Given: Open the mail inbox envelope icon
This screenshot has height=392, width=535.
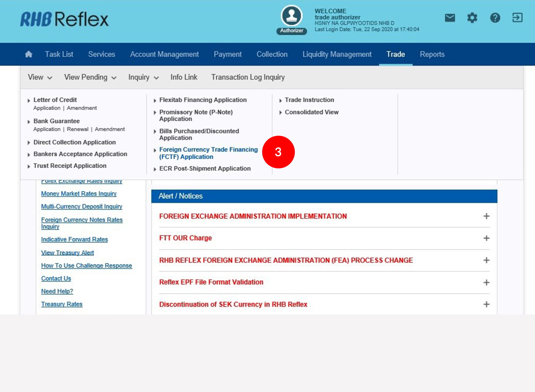Looking at the screenshot, I should click(450, 18).
